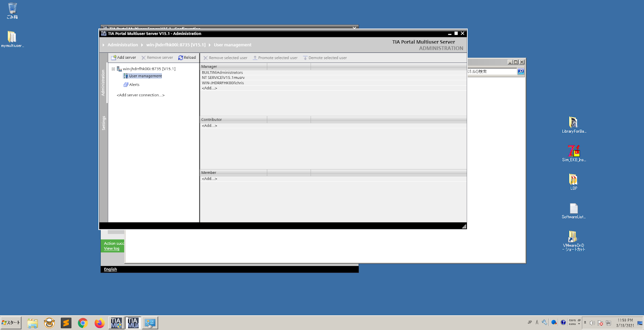Click Action Center flag tray icon

(x=601, y=323)
